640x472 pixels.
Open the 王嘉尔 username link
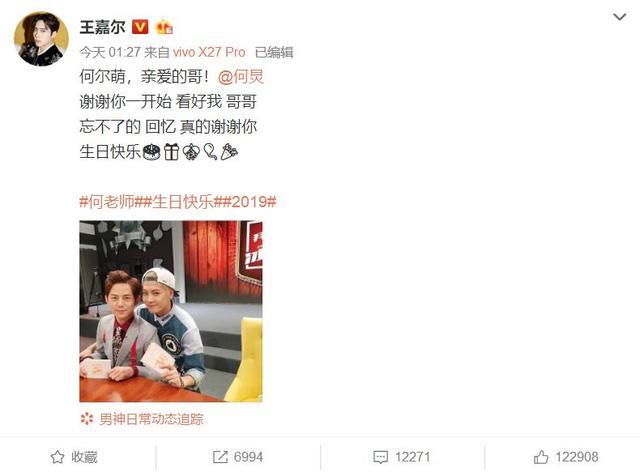point(102,27)
